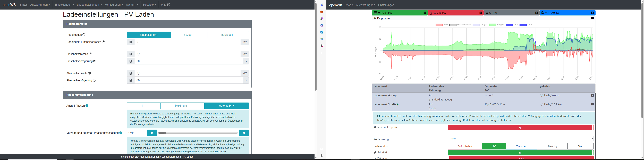The height and width of the screenshot is (160, 644).
Task: Open Auswertungen menu in the right window
Action: coord(366,5)
